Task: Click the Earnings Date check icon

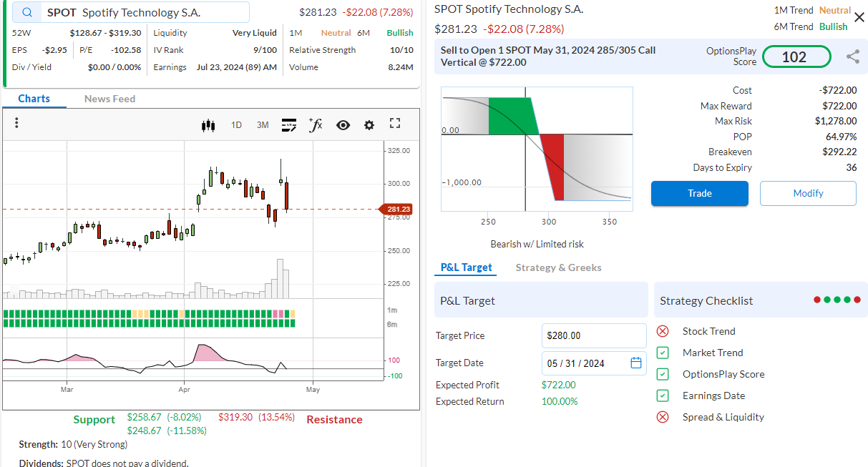Action: point(663,395)
